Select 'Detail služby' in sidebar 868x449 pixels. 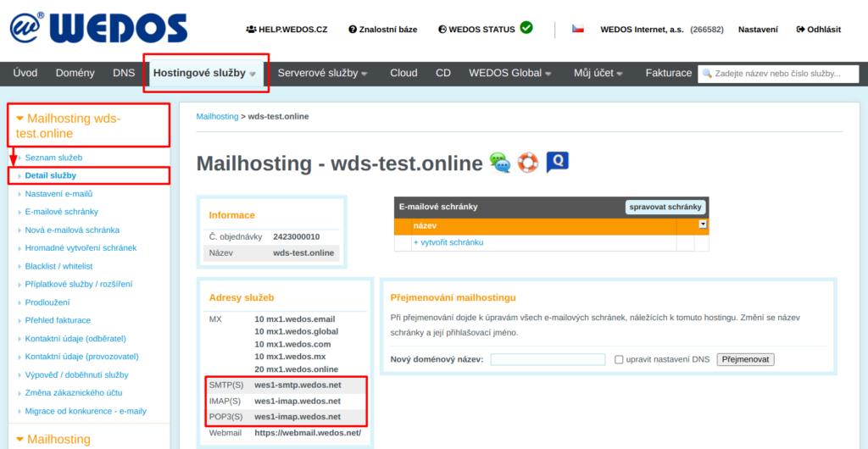tap(51, 175)
